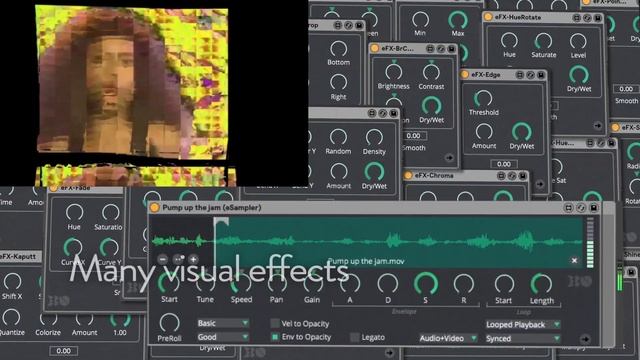Toggle eSampler device on/off button
Image resolution: width=640 pixels, height=360 pixels.
pos(155,208)
